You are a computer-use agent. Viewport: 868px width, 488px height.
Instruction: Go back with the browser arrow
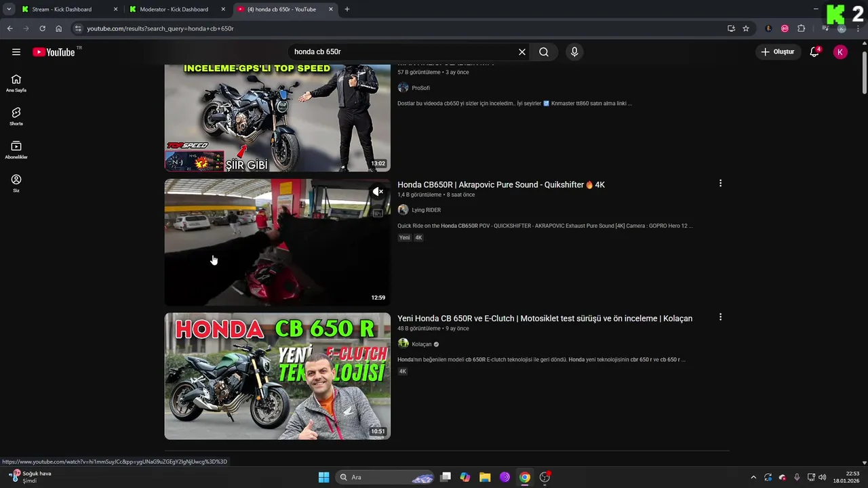pyautogui.click(x=9, y=28)
